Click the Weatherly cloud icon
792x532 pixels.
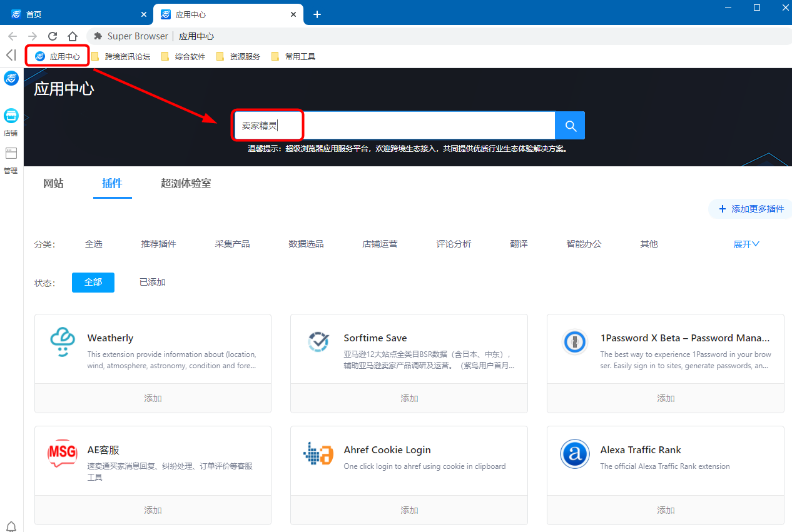tap(62, 342)
